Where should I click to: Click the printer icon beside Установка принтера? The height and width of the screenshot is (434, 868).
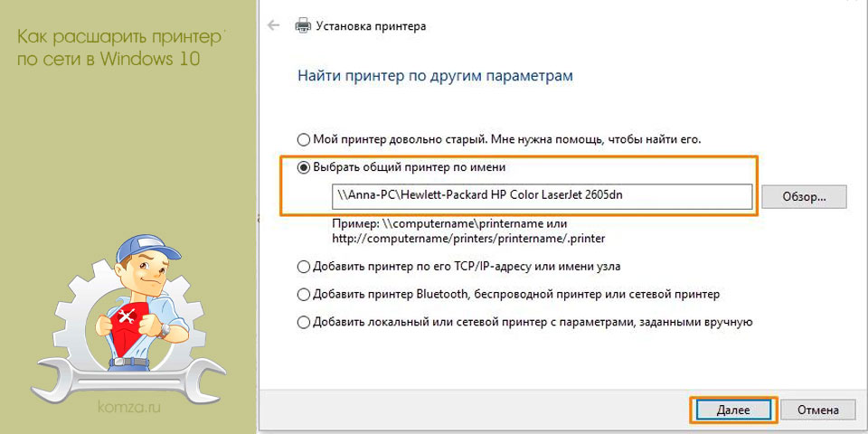[x=303, y=25]
